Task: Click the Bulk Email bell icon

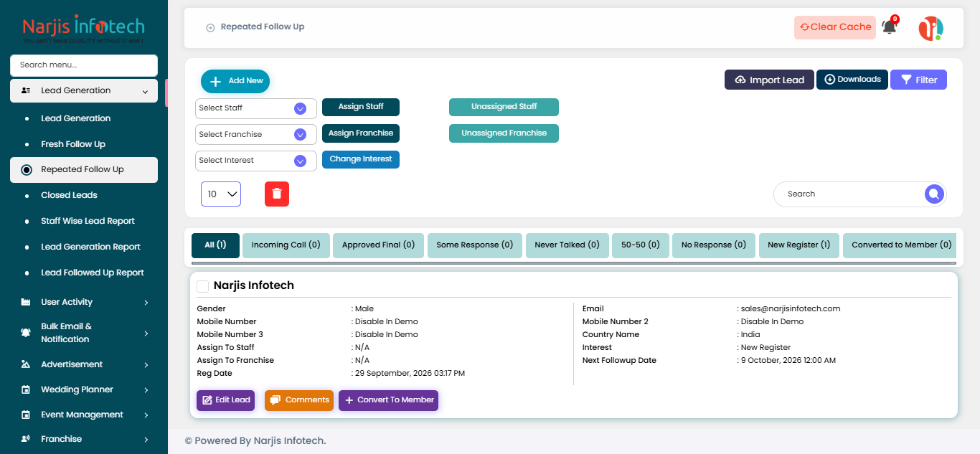Action: pos(26,333)
